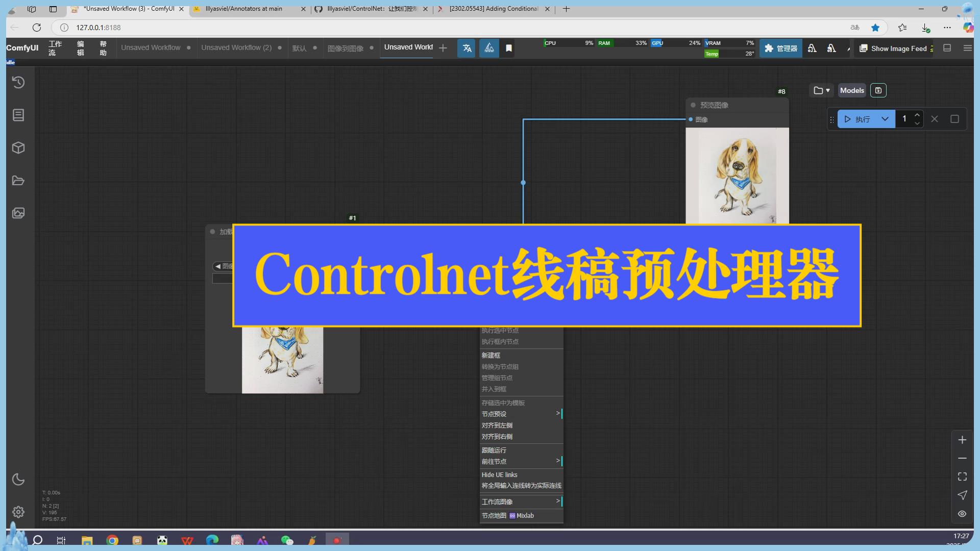Select 跟随运行 in context menu
980x551 pixels.
point(521,450)
